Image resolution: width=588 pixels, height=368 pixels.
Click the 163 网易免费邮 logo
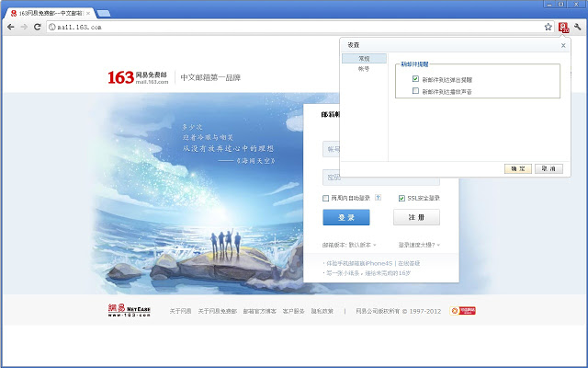coord(138,77)
